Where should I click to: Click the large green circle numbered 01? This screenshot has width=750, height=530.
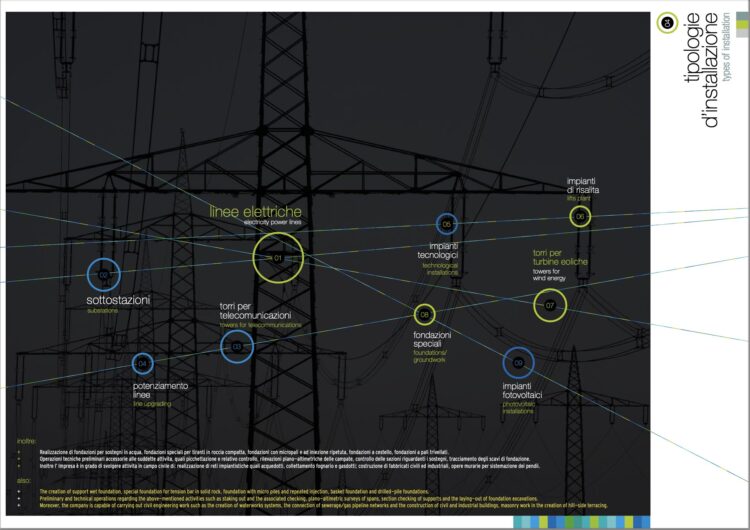coord(277,258)
